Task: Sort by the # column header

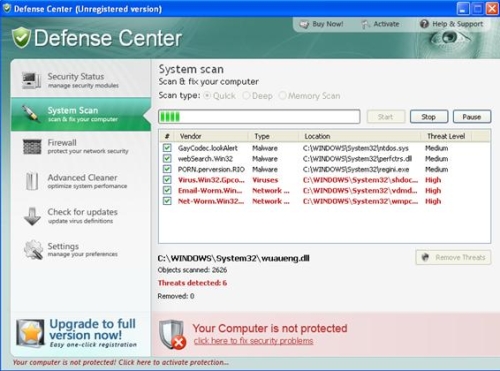Action: [x=167, y=136]
